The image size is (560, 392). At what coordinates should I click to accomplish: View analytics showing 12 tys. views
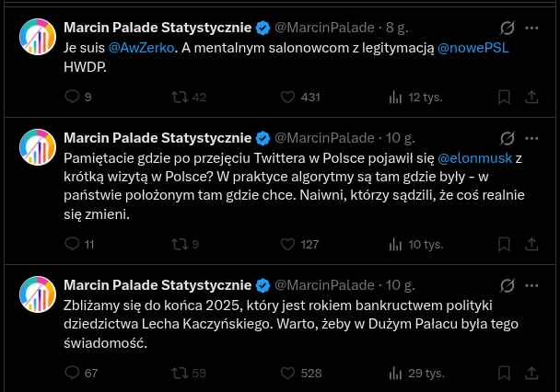pos(396,97)
